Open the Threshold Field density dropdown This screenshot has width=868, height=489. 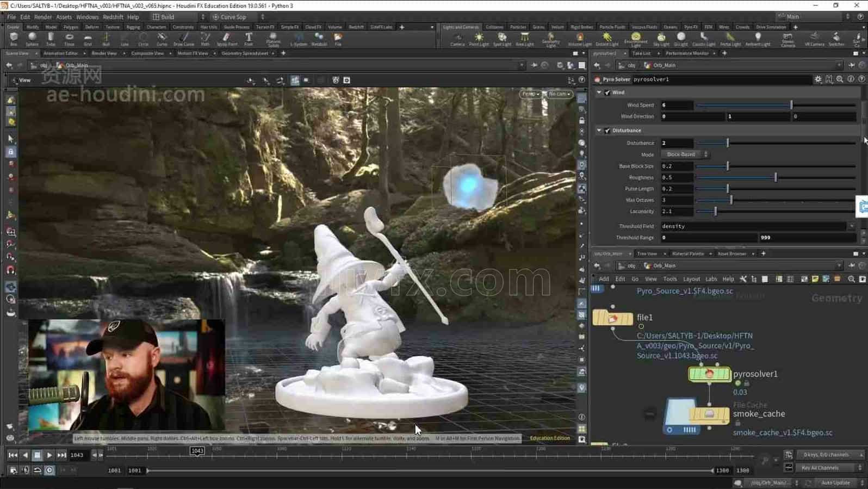click(852, 226)
